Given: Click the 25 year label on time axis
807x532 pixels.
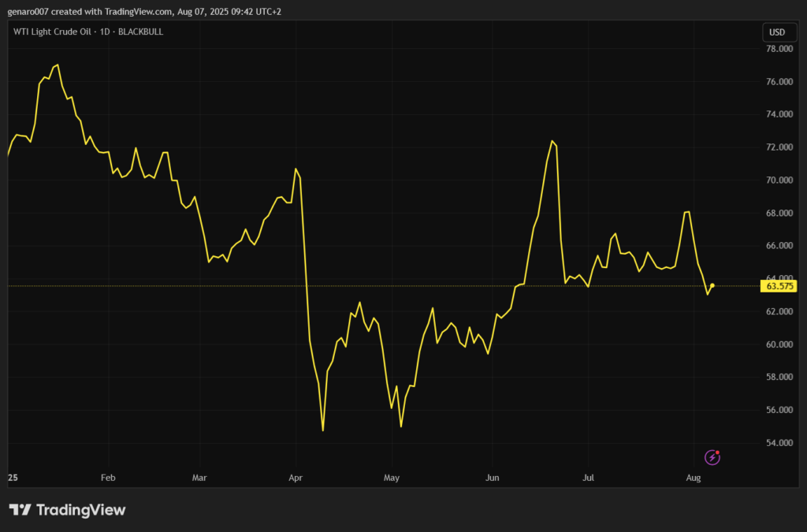Looking at the screenshot, I should (x=12, y=478).
